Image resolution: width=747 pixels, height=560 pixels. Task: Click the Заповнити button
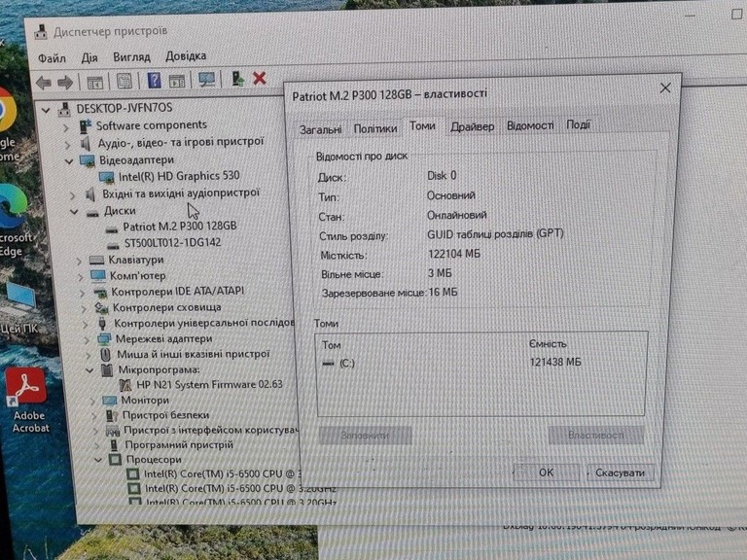(x=365, y=436)
